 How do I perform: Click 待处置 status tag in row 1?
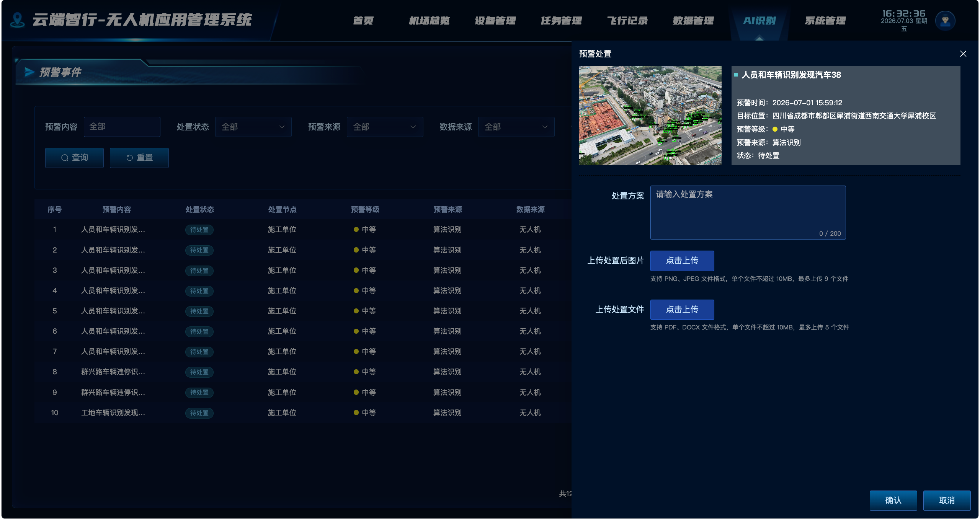tap(199, 230)
